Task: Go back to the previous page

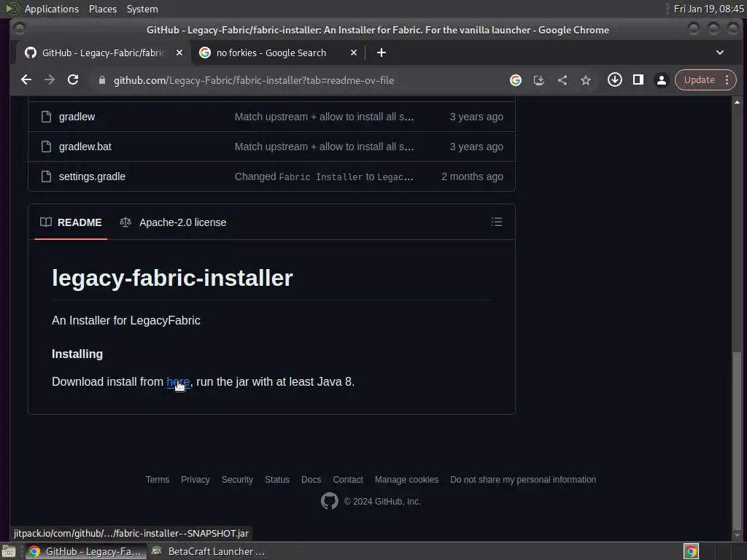Action: point(26,80)
